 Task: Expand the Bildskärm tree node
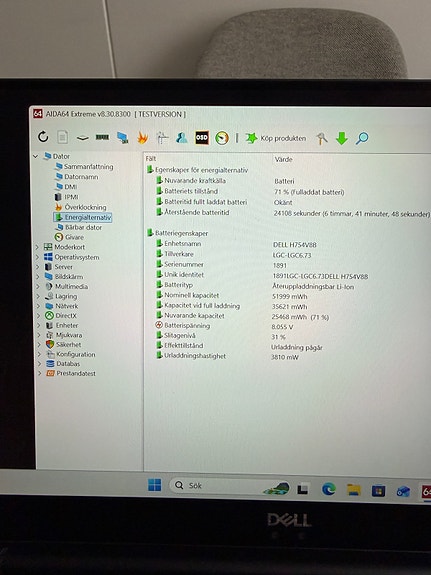point(38,276)
